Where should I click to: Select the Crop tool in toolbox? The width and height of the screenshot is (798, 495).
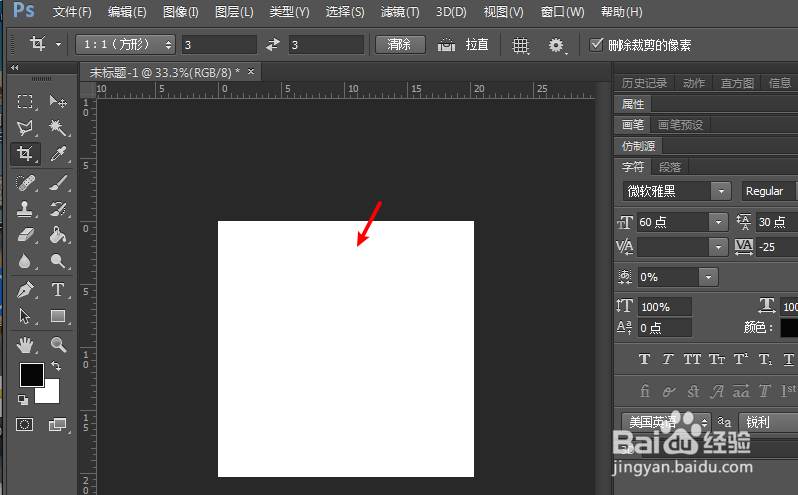click(x=25, y=153)
